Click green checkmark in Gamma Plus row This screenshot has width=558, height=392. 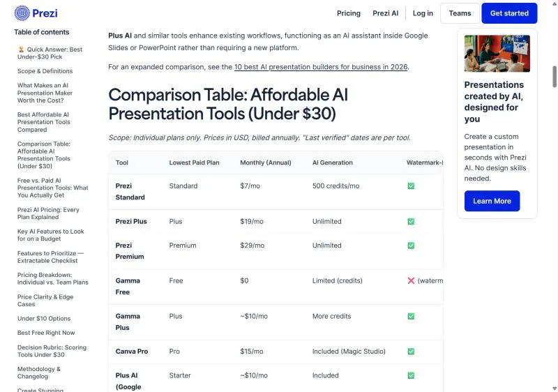411,316
